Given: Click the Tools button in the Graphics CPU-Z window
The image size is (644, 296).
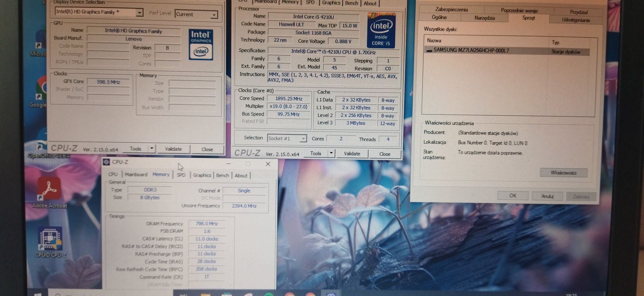Looking at the screenshot, I should click(x=136, y=149).
